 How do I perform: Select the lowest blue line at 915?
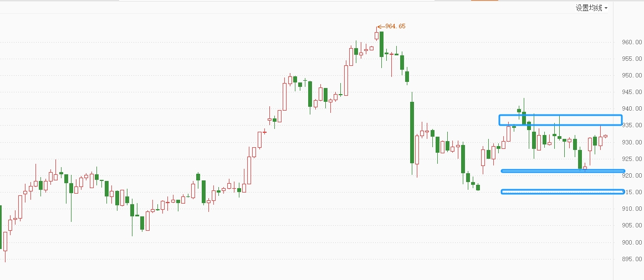tap(563, 192)
